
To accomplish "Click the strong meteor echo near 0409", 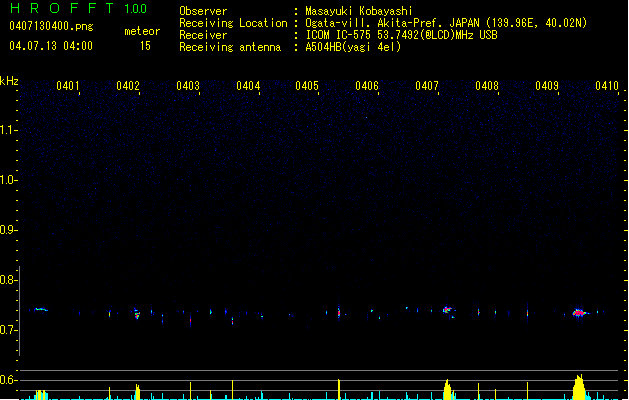I will pos(579,313).
